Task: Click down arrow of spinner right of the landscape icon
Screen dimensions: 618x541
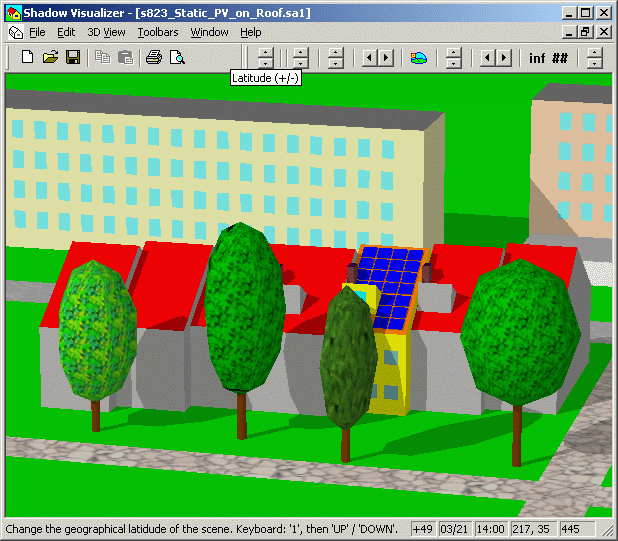Action: (454, 63)
